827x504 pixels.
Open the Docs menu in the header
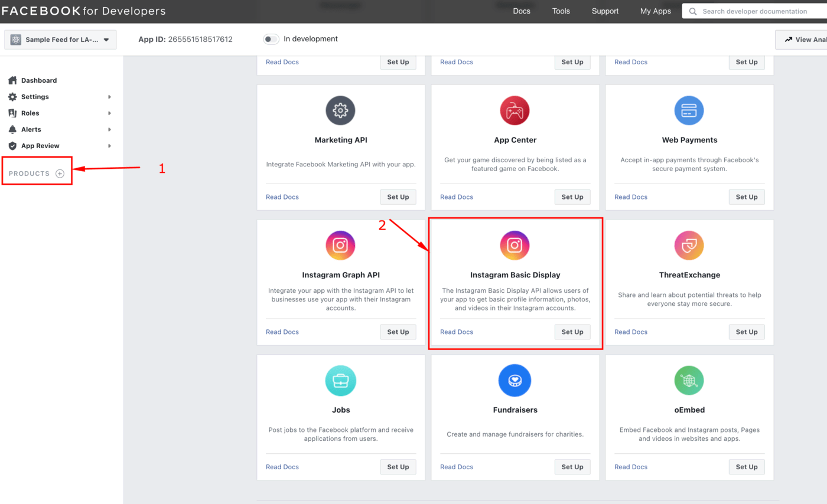coord(521,11)
